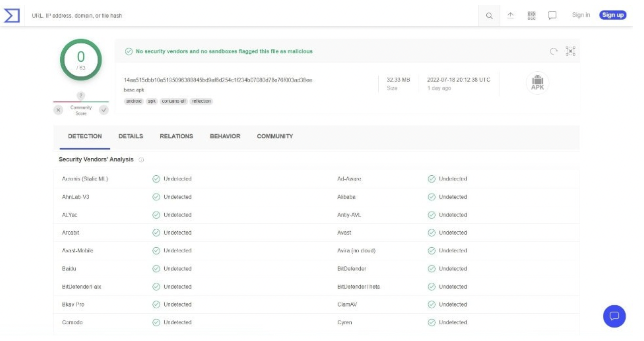
Task: Click the green check next to Cyren
Action: pyautogui.click(x=432, y=322)
